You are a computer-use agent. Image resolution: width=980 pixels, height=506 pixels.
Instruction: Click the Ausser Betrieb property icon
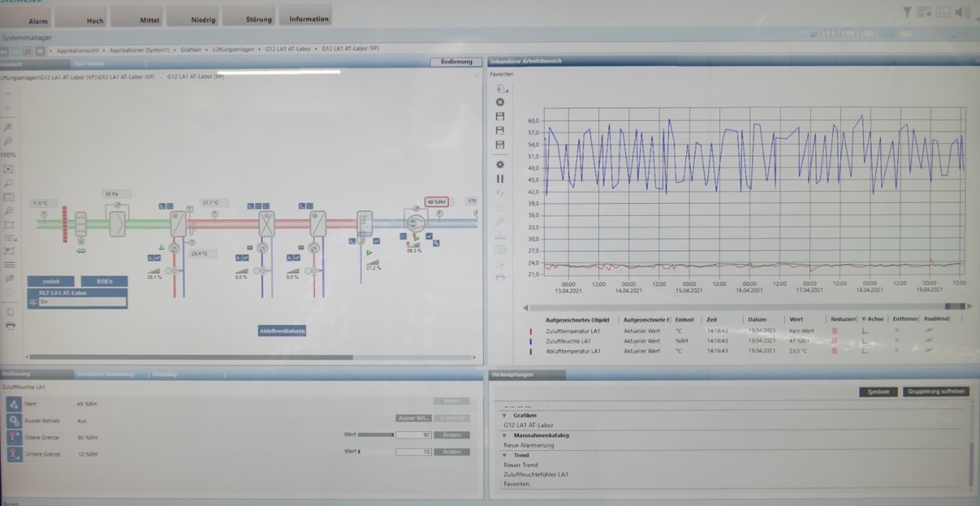click(x=13, y=420)
